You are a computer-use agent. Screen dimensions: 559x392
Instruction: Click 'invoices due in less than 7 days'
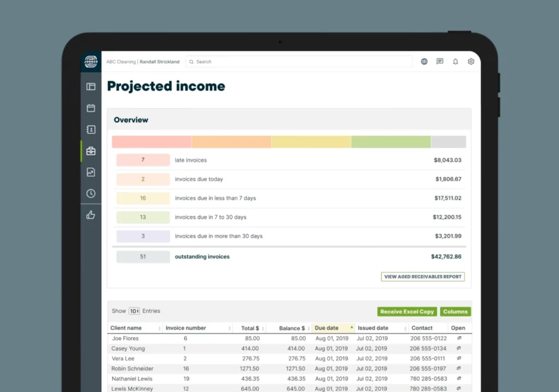point(215,198)
